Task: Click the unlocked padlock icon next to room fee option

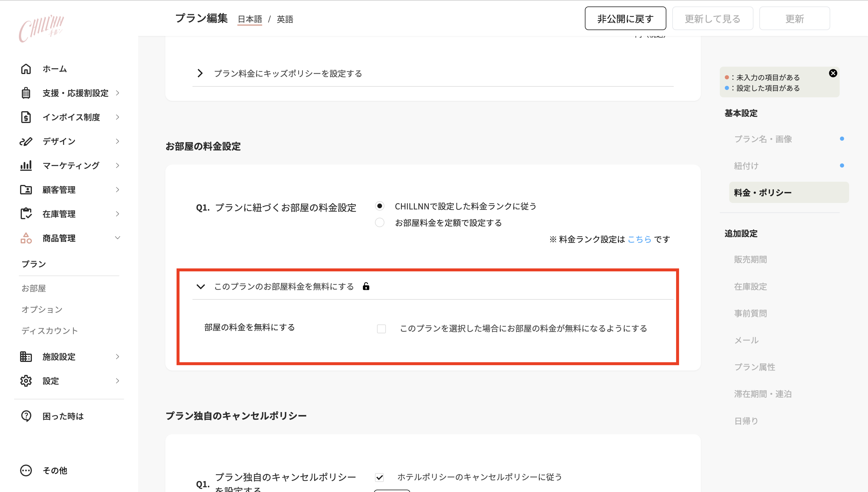Action: tap(366, 286)
